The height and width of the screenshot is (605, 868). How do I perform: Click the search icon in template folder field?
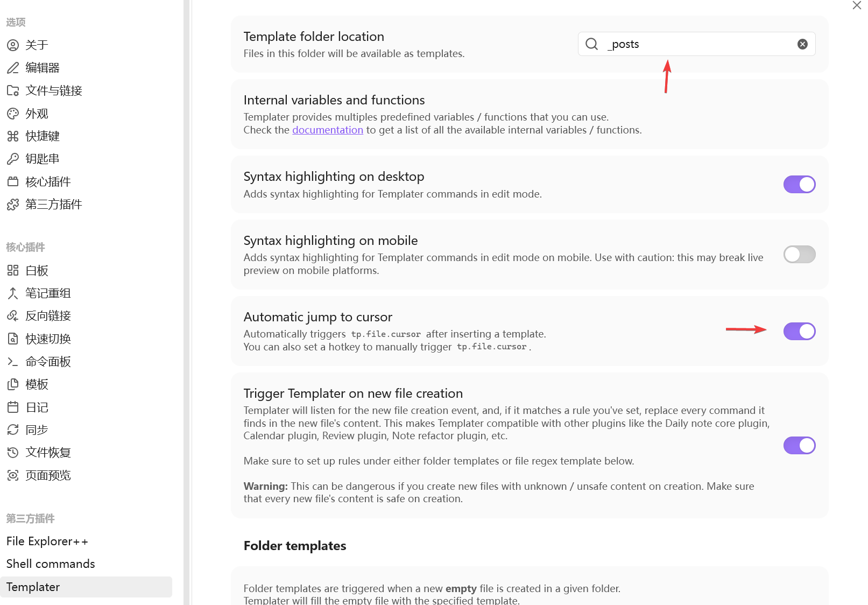pyautogui.click(x=591, y=44)
